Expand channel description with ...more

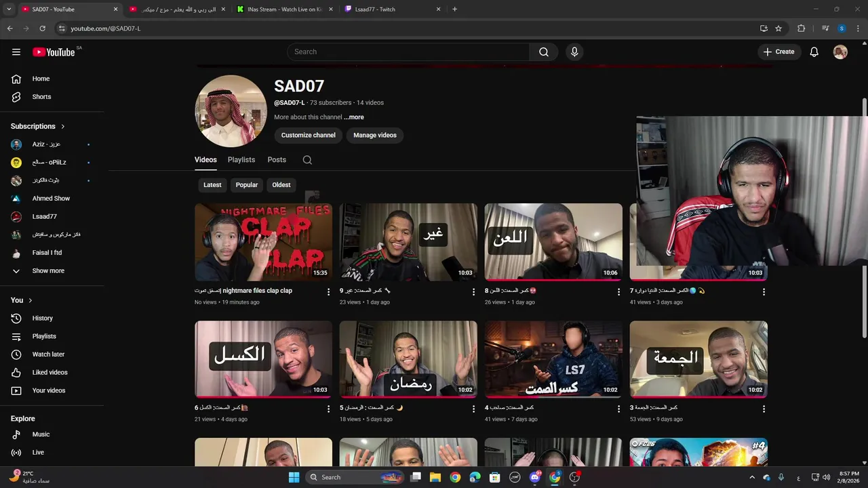pos(354,117)
